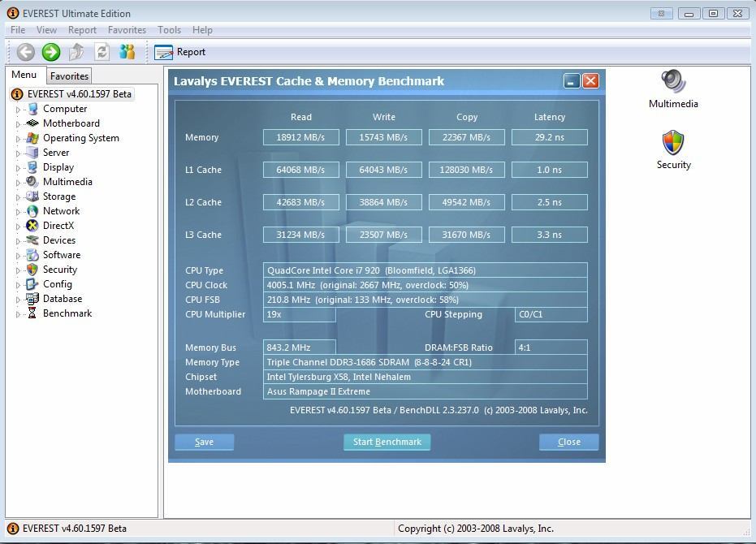
Task: Click the Refresh toolbar icon
Action: coord(102,52)
